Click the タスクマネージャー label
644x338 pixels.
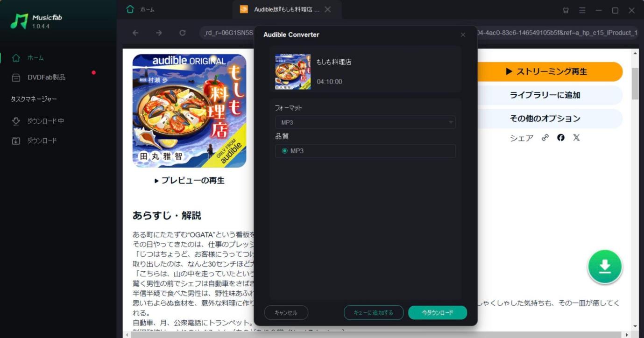click(34, 99)
